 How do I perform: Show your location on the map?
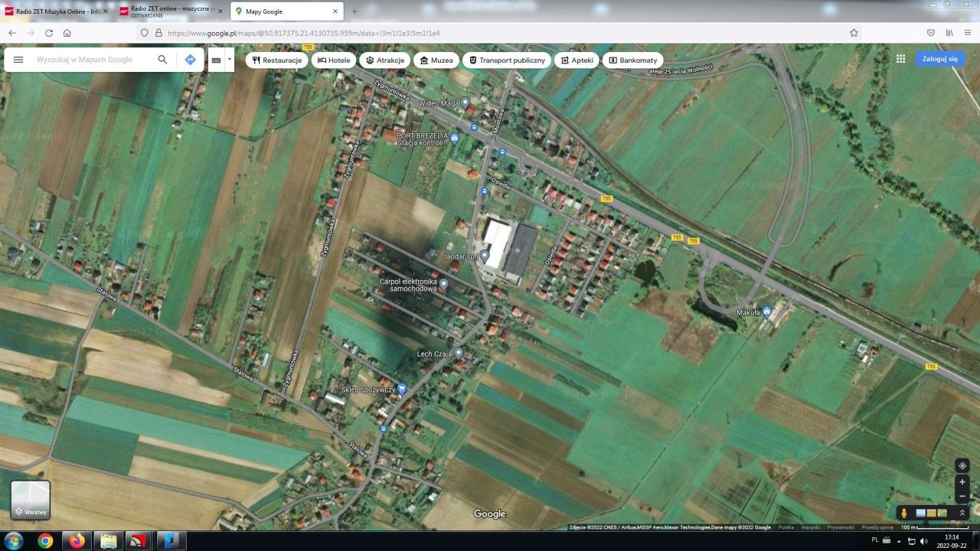coord(962,465)
